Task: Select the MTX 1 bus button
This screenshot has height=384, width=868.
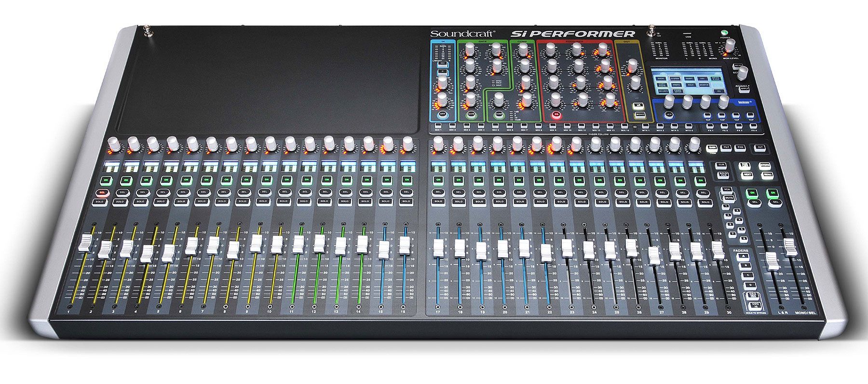Action: point(645,126)
